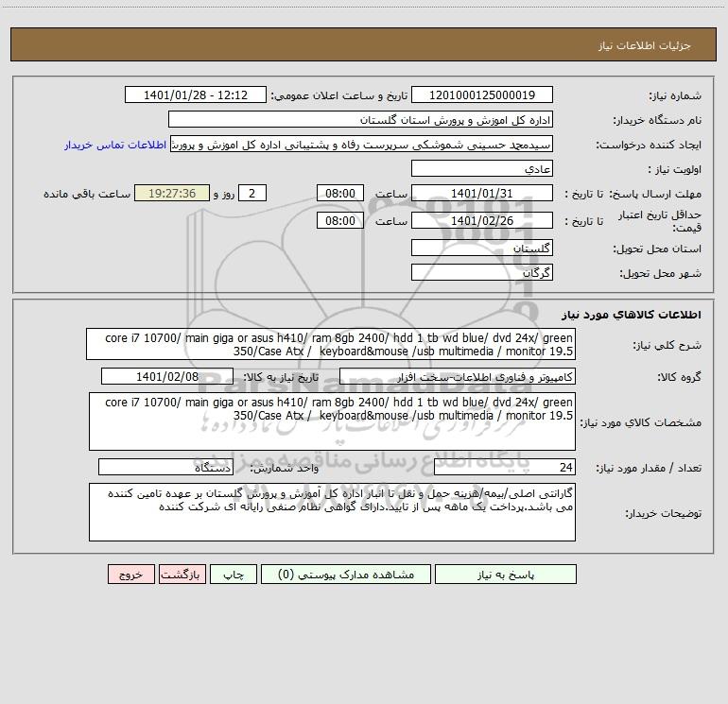The width and height of the screenshot is (728, 704).
Task: Click the price validity date 1401/02/26
Action: click(482, 220)
